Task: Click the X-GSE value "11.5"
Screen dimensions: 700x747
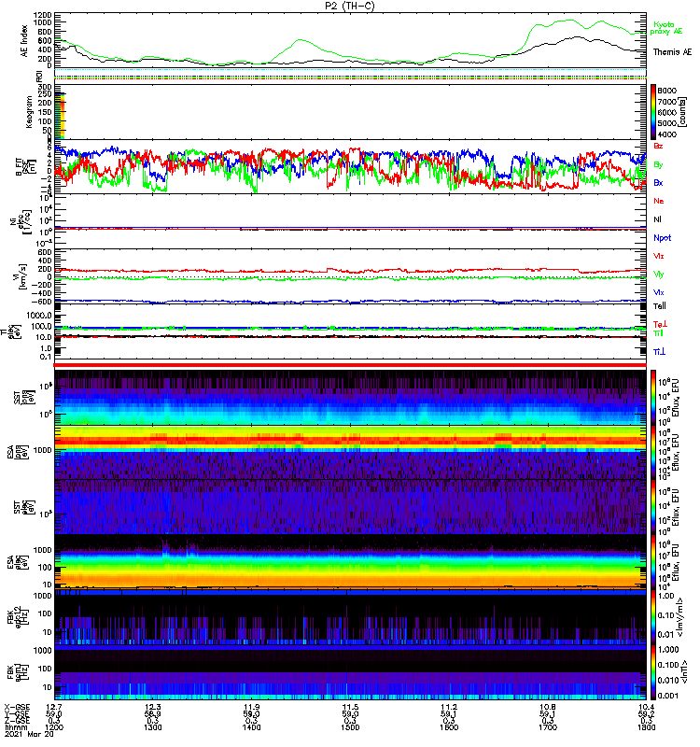Action: pyautogui.click(x=350, y=708)
